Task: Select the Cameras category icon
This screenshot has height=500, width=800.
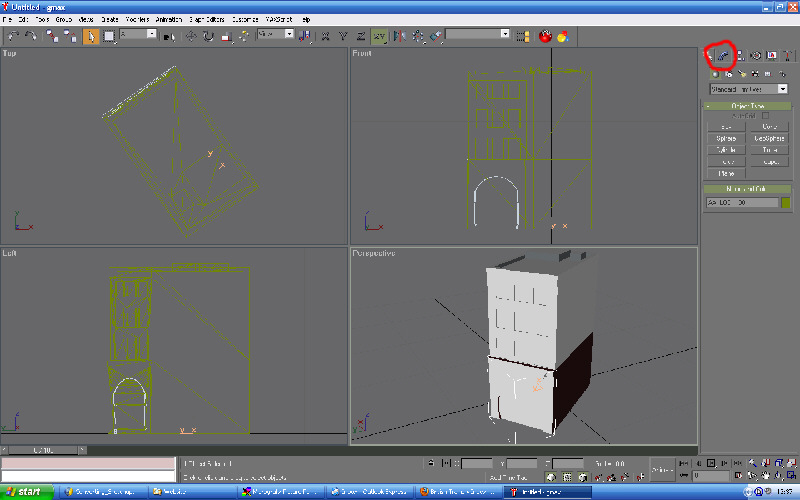Action: pyautogui.click(x=755, y=74)
